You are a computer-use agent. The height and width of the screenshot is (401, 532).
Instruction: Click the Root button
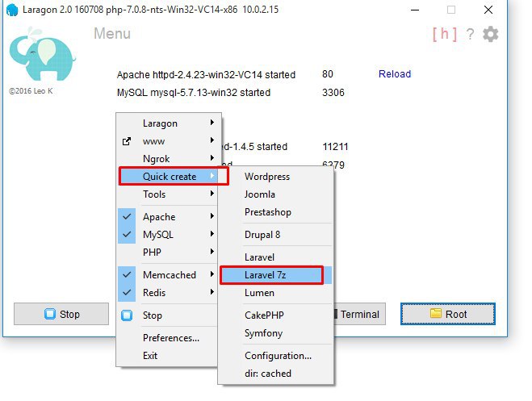448,314
